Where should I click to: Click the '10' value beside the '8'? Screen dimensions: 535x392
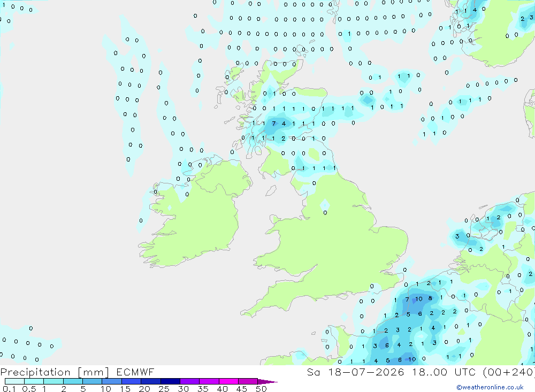point(419,299)
